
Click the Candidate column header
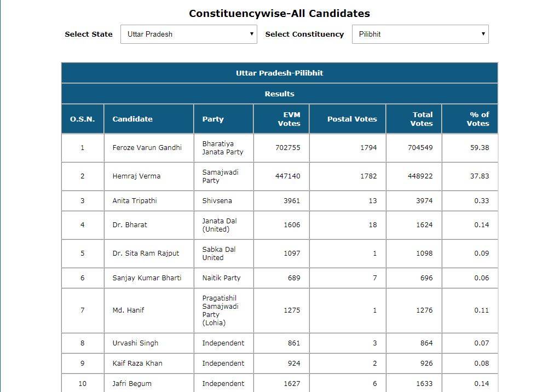(x=132, y=119)
